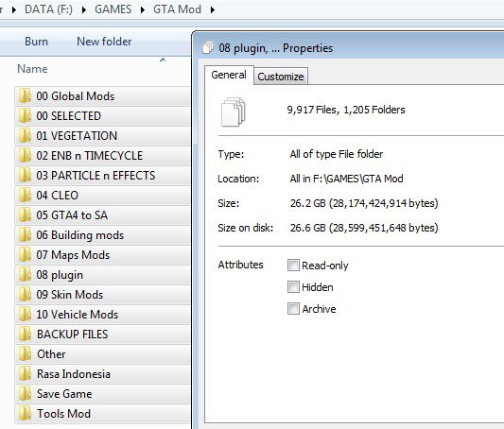Click the 00 Global Mods folder icon
Image resolution: width=504 pixels, height=429 pixels.
coord(25,96)
